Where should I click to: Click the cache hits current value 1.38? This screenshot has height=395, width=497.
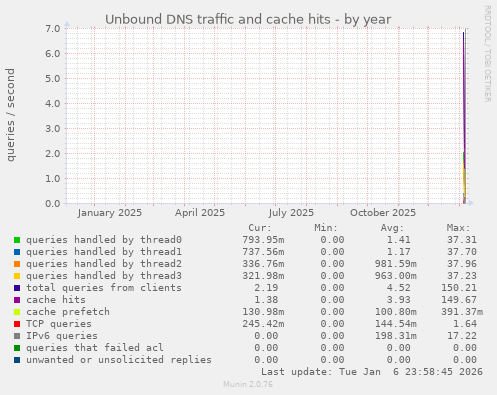pos(266,300)
